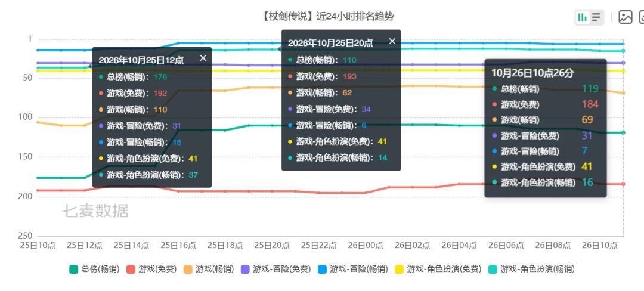Click the 26日06点 x-axis label
The image size is (644, 291).
506,245
